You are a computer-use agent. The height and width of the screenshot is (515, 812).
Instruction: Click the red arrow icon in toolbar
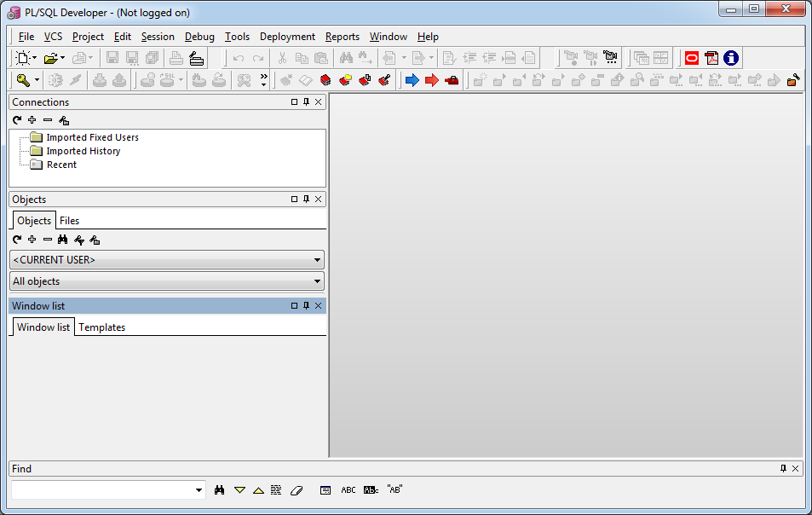tap(432, 80)
